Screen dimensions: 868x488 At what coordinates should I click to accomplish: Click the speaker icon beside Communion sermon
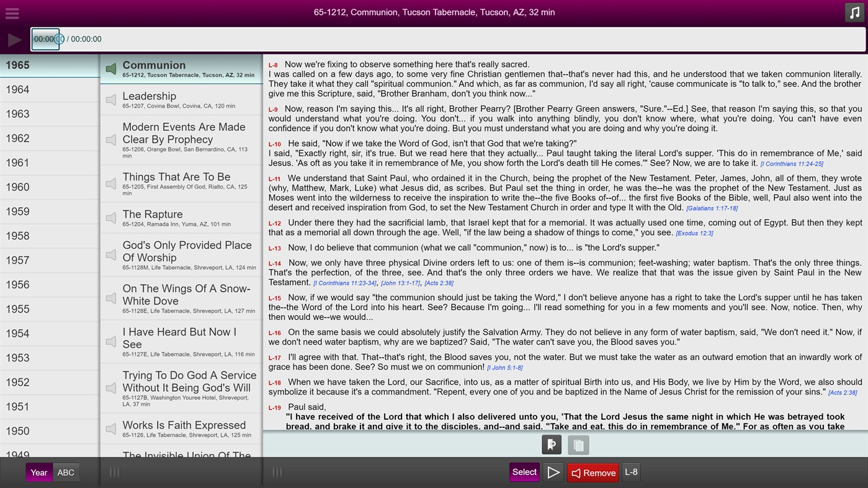110,68
